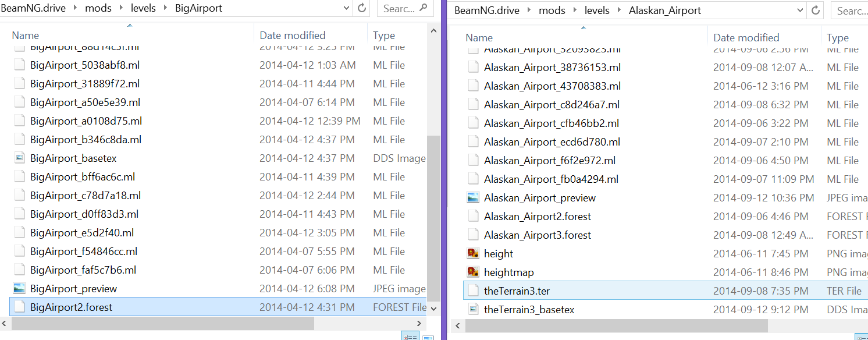Click scroll down arrow in BigAirport window
Image resolution: width=868 pixels, height=340 pixels.
click(433, 308)
